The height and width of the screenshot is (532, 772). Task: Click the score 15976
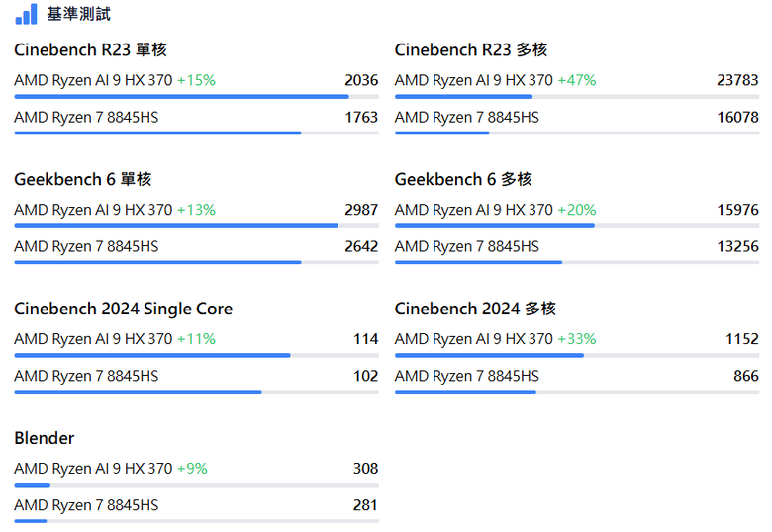[737, 210]
